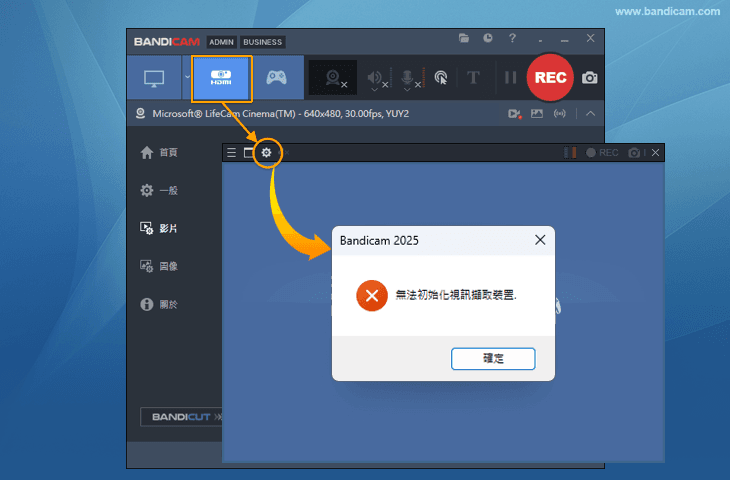The image size is (730, 480).
Task: Open device settings gear in capture window
Action: pos(266,153)
